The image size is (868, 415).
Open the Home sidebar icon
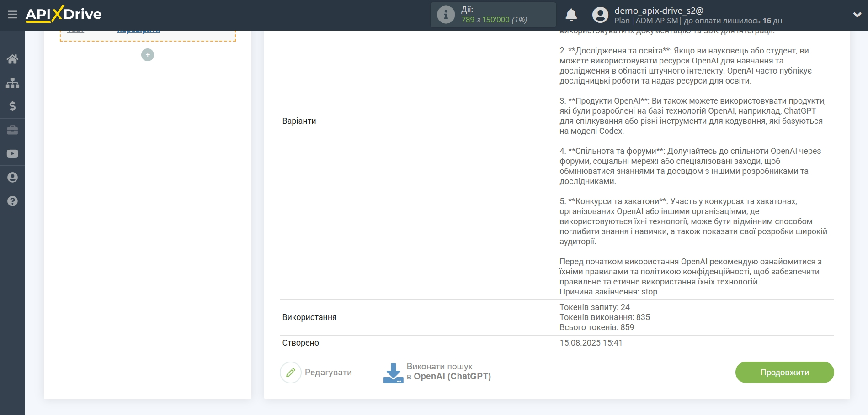point(12,59)
